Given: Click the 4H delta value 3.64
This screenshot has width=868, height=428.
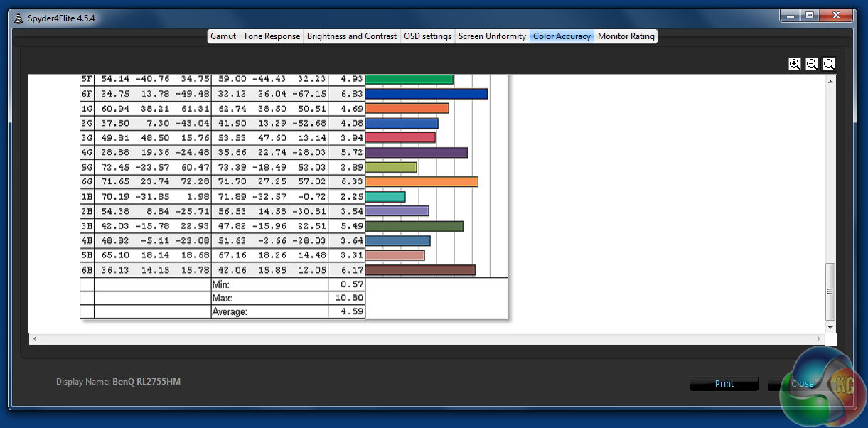Looking at the screenshot, I should click(352, 241).
